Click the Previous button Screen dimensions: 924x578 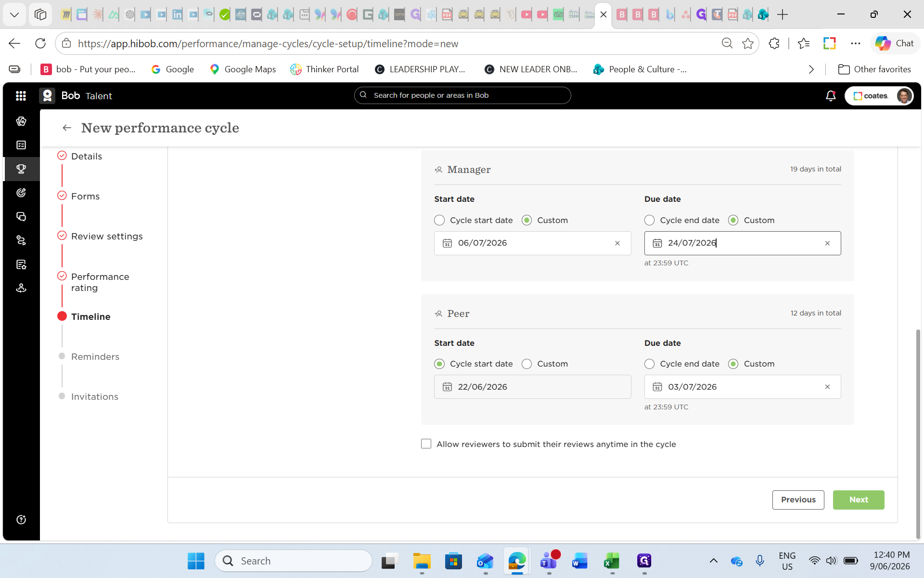[x=798, y=500]
